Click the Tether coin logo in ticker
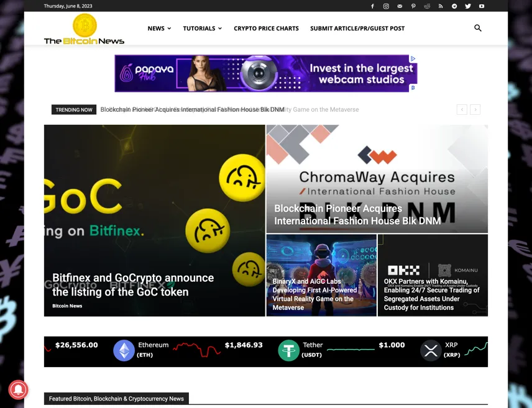 tap(289, 350)
